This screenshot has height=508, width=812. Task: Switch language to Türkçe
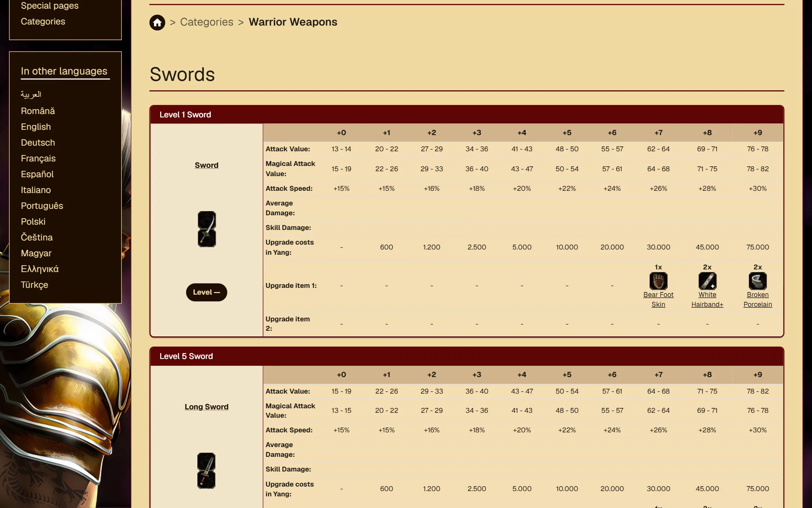point(35,284)
